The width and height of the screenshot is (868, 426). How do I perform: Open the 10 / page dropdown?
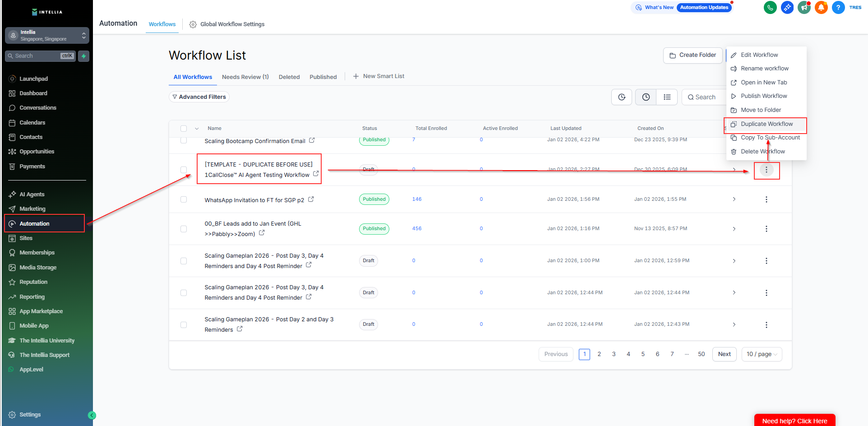point(762,354)
